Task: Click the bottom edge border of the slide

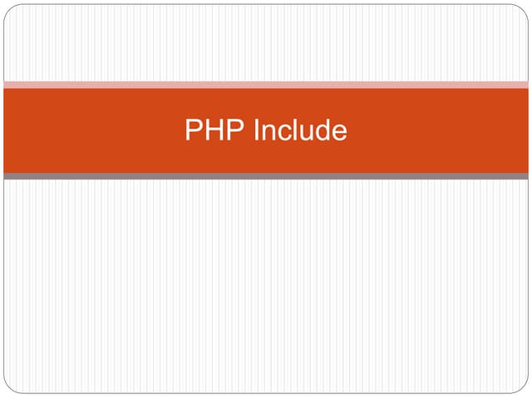Action: coord(266,393)
